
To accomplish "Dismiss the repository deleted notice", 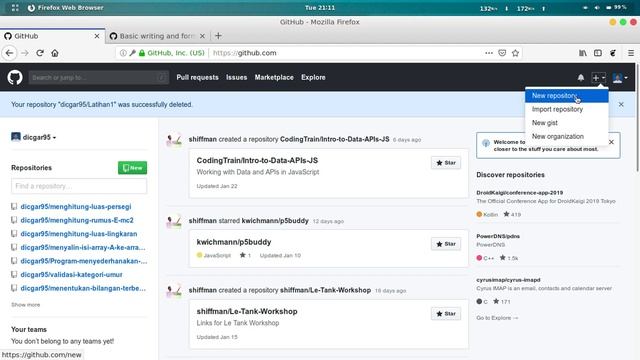I will point(621,104).
